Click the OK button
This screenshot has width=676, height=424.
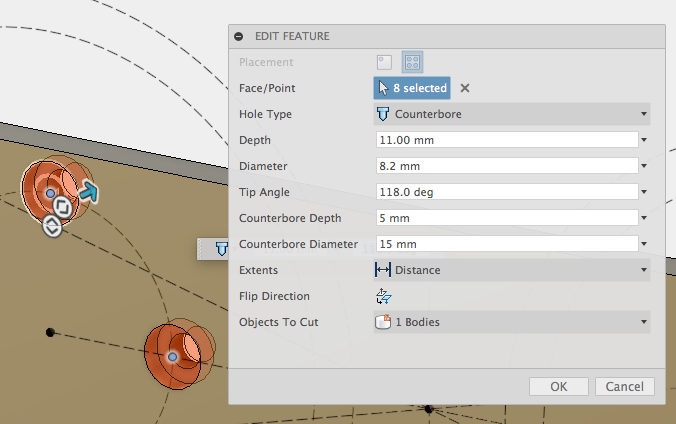click(559, 386)
